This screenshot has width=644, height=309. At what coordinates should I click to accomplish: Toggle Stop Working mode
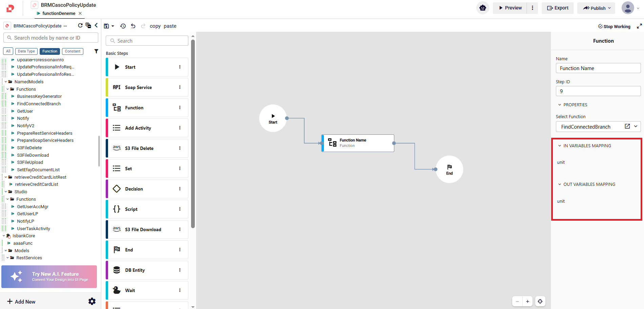click(x=614, y=26)
